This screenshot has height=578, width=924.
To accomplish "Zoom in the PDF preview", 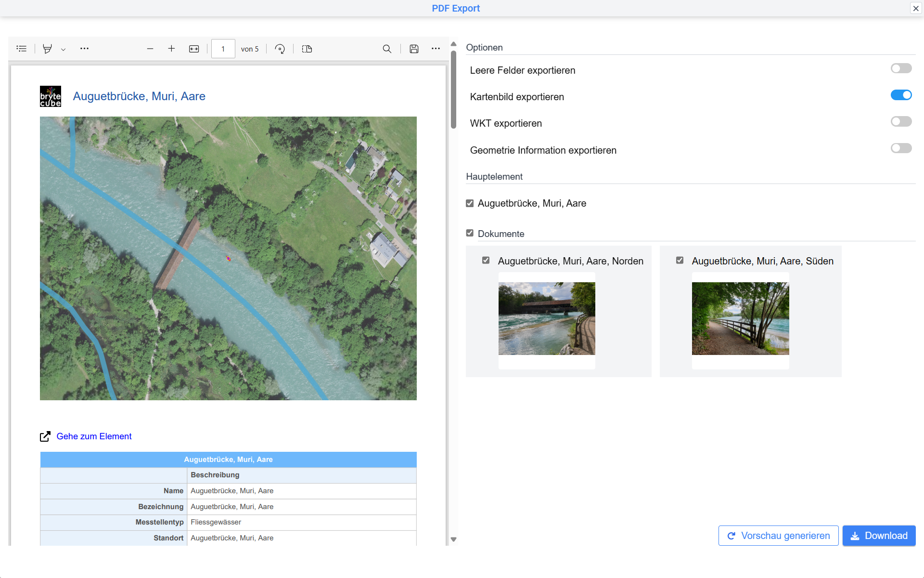I will click(x=171, y=49).
